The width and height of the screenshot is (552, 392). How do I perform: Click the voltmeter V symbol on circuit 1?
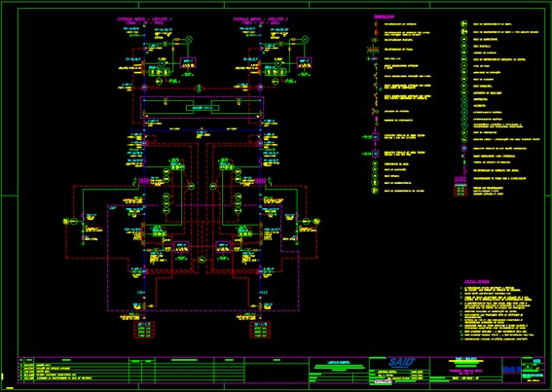point(189,39)
